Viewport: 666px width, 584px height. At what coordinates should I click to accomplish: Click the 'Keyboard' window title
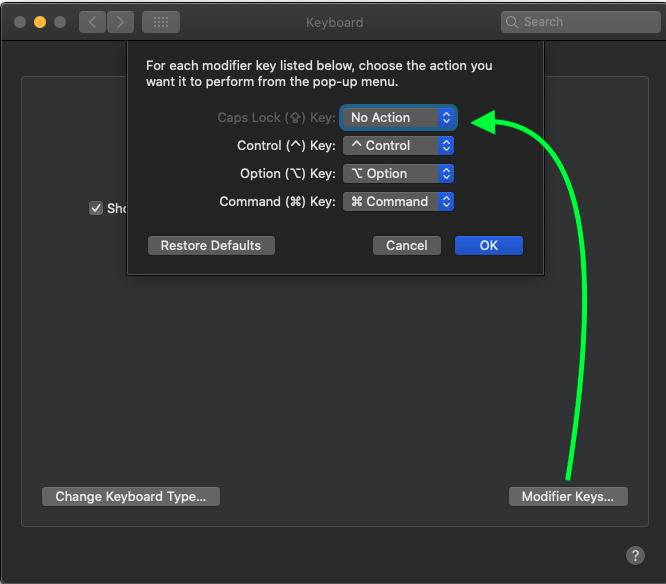point(335,23)
